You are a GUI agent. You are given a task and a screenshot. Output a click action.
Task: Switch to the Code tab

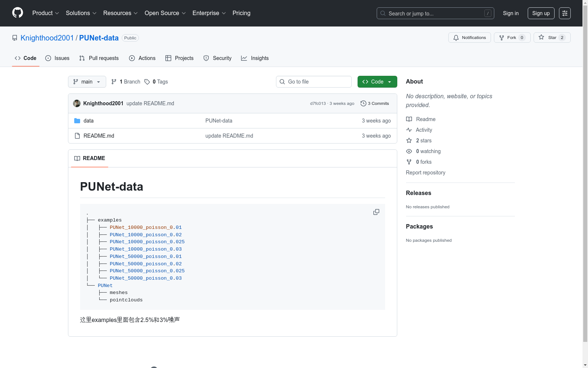tap(26, 58)
